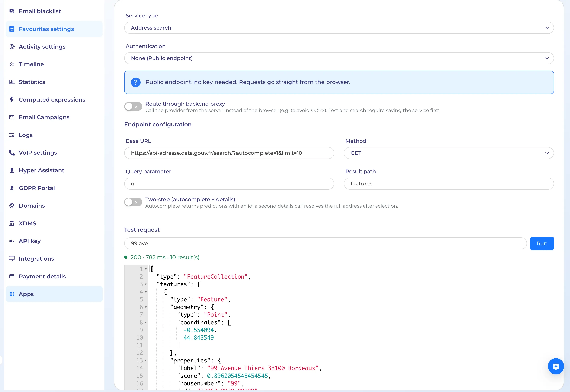Run the test request
The height and width of the screenshot is (392, 570).
pyautogui.click(x=542, y=243)
